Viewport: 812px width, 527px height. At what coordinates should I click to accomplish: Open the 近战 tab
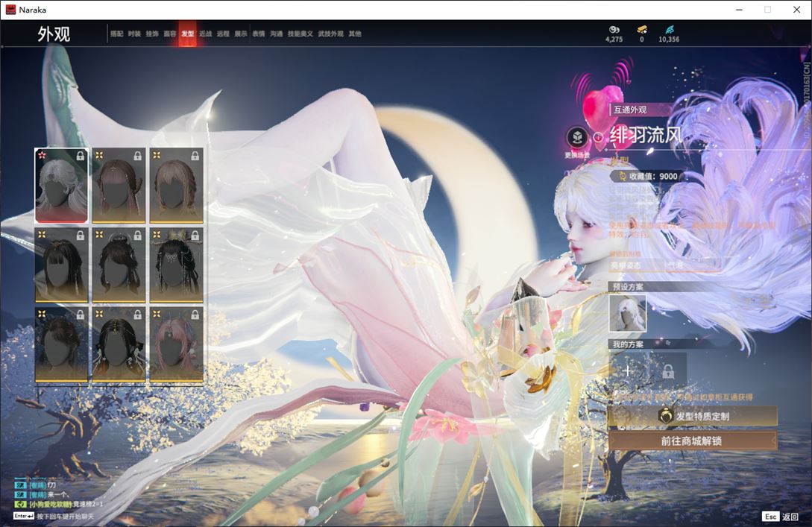pyautogui.click(x=205, y=34)
